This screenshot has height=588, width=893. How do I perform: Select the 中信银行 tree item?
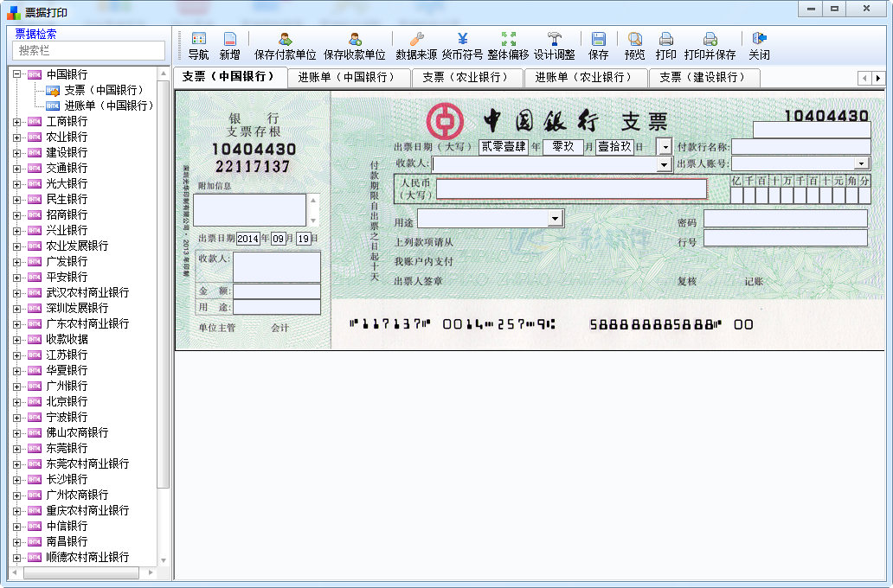[67, 527]
